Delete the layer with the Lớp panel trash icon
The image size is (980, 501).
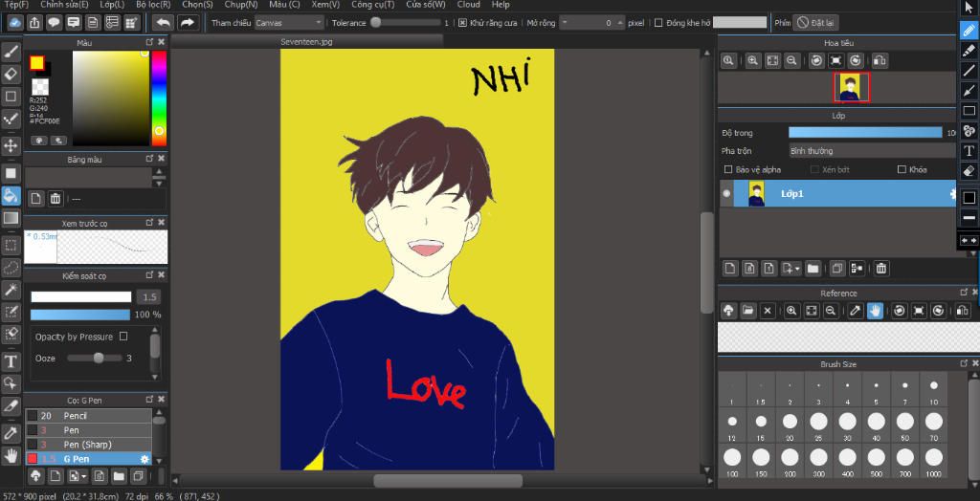[x=880, y=269]
